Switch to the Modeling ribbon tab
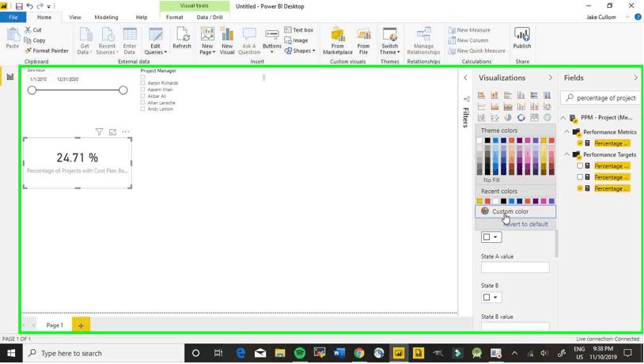Screen dimensions: 644x364 pyautogui.click(x=106, y=17)
